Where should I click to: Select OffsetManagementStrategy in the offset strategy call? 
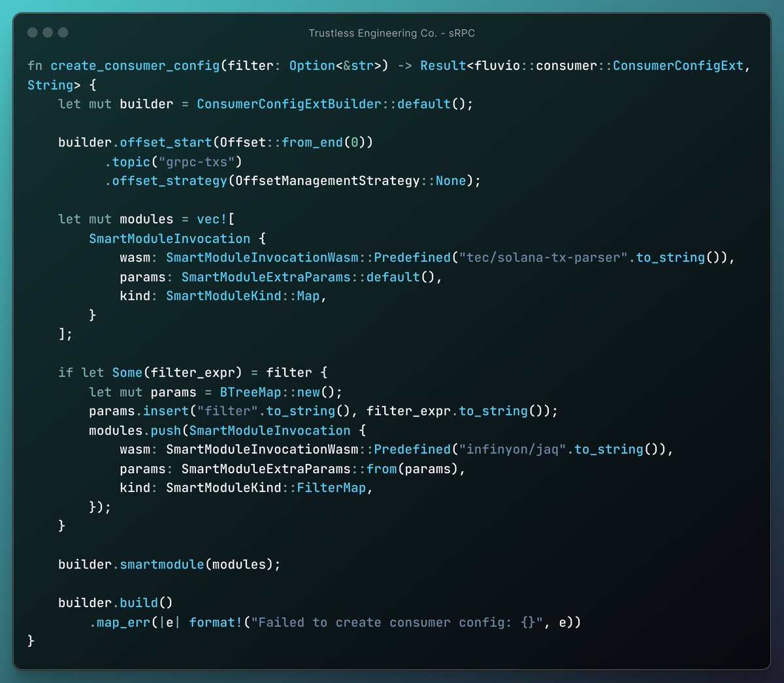(x=327, y=180)
